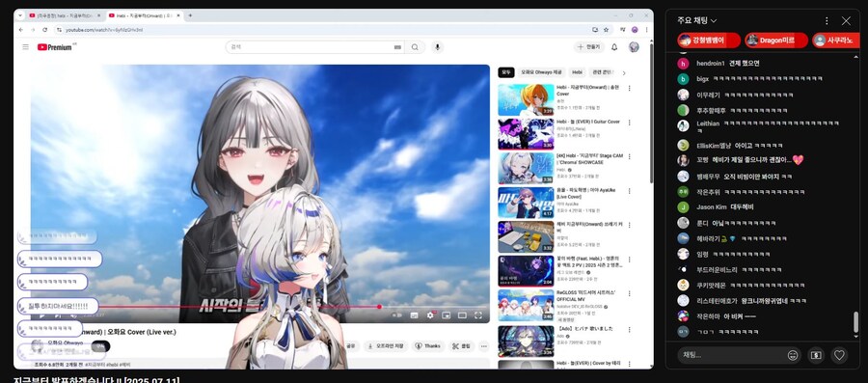
Task: Click the offline save download button
Action: point(386,346)
